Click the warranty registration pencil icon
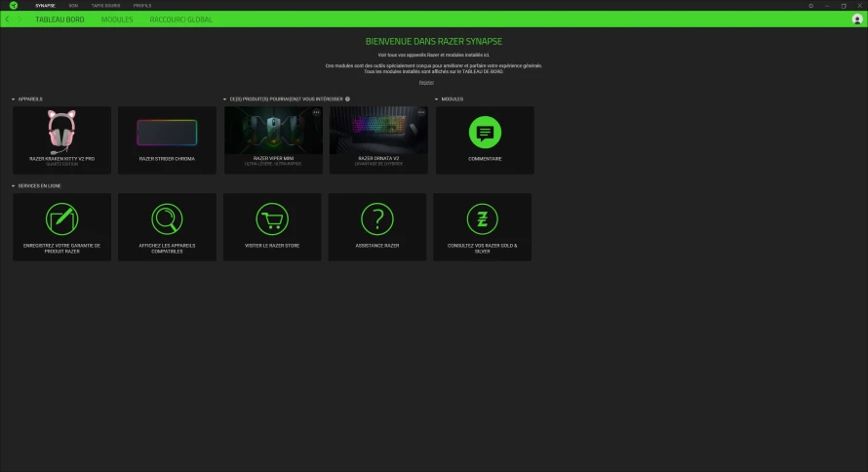Image resolution: width=868 pixels, height=472 pixels. tap(62, 219)
